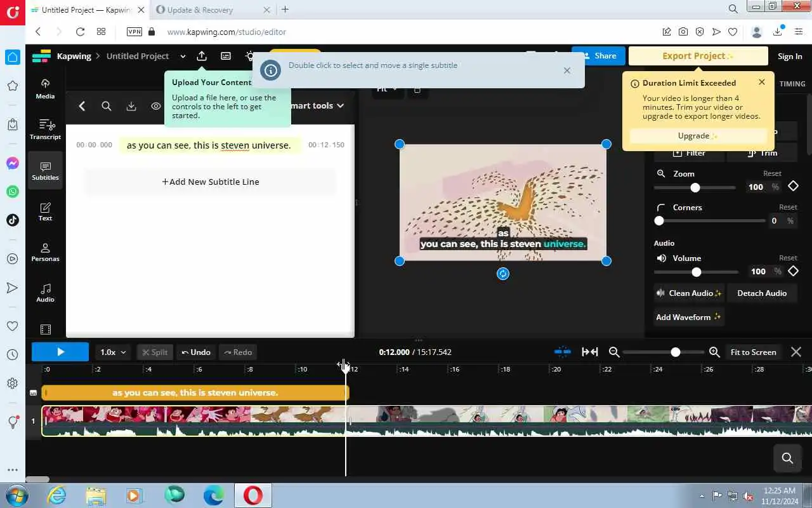This screenshot has width=812, height=508.
Task: Dismiss the Duration Limit Exceeded notice
Action: (762, 82)
